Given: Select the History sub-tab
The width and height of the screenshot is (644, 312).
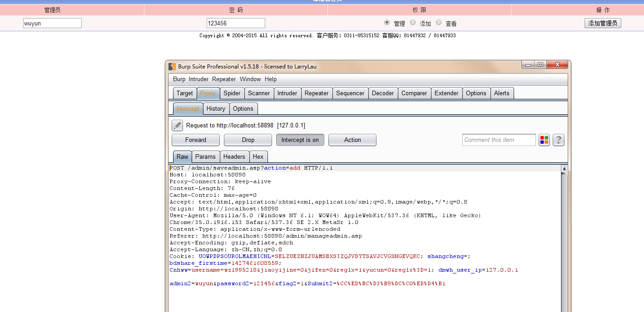Looking at the screenshot, I should (216, 109).
